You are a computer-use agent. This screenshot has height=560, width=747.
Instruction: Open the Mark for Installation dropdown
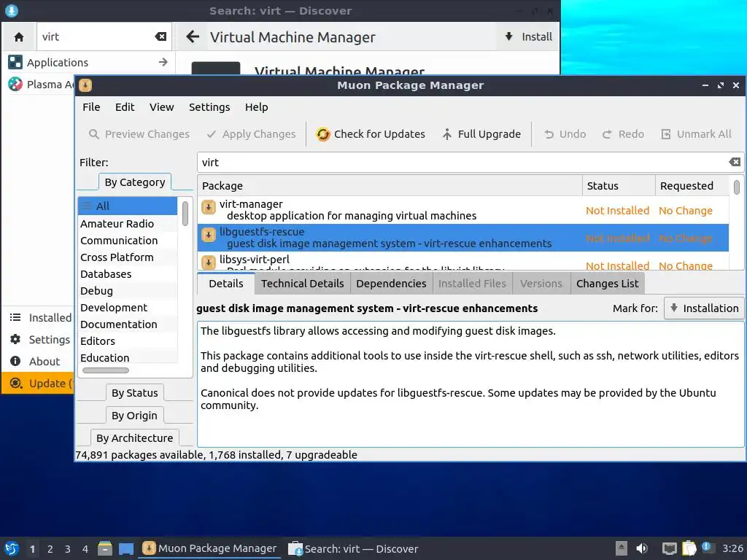point(704,308)
